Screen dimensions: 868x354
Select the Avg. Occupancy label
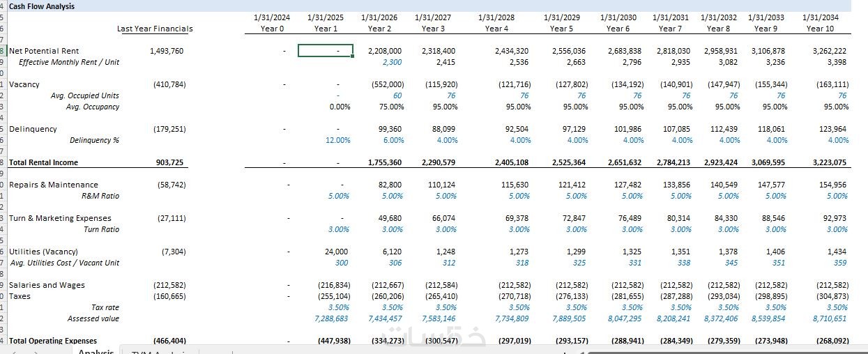click(93, 107)
